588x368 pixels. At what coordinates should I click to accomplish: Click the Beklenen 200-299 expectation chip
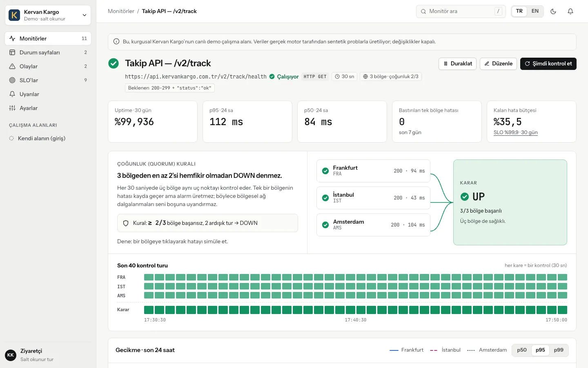pos(170,88)
